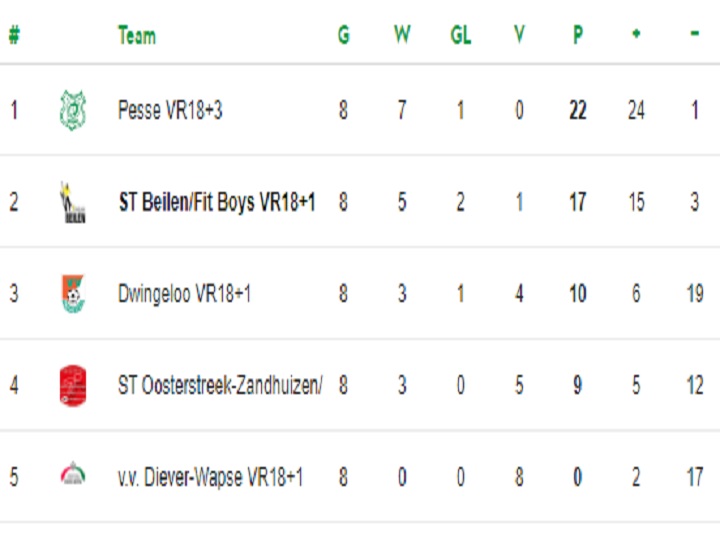Viewport: 720px width, 540px height.
Task: Click the Diever-Wapse club emblem
Action: 73,474
